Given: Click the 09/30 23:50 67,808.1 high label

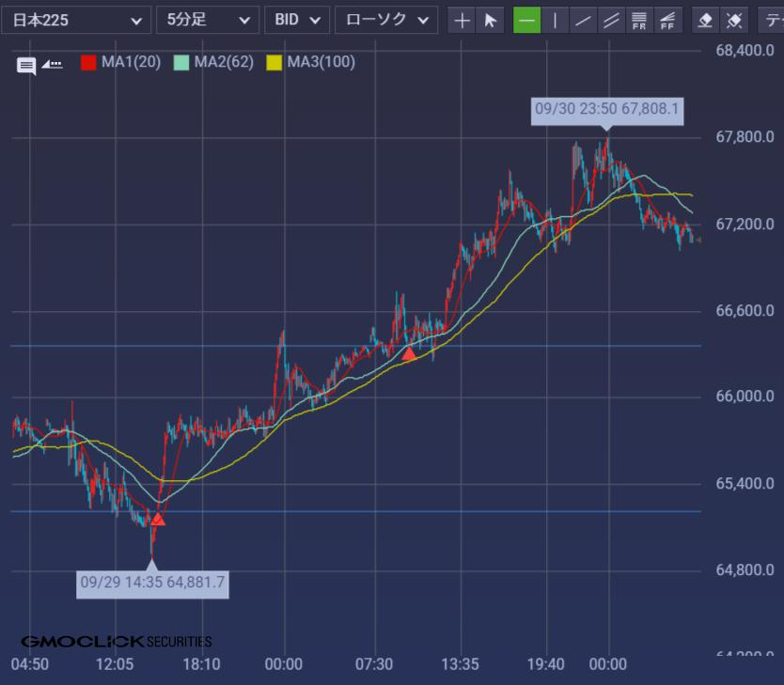Looking at the screenshot, I should (607, 109).
